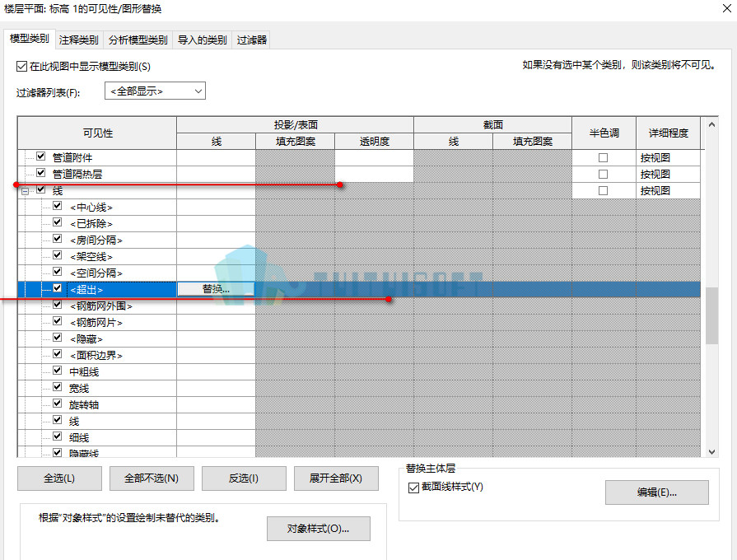Click the 替换... button in <超出> row

click(216, 289)
